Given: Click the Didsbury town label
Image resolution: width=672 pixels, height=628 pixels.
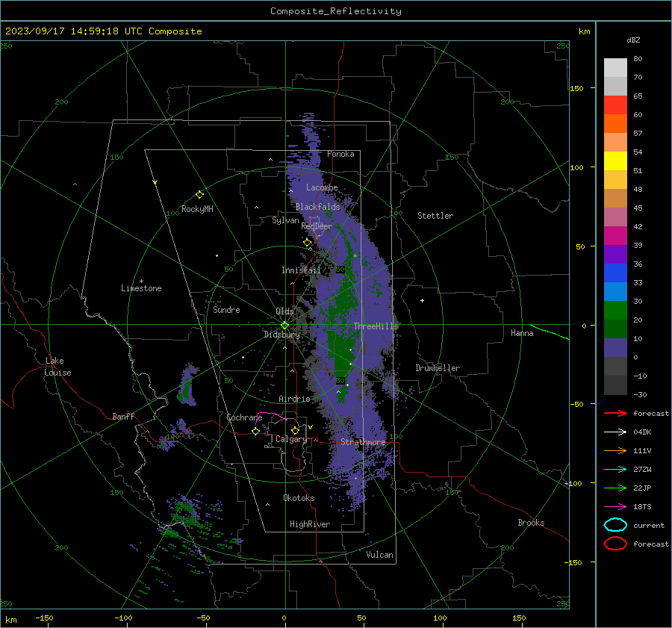Looking at the screenshot, I should coord(281,335).
